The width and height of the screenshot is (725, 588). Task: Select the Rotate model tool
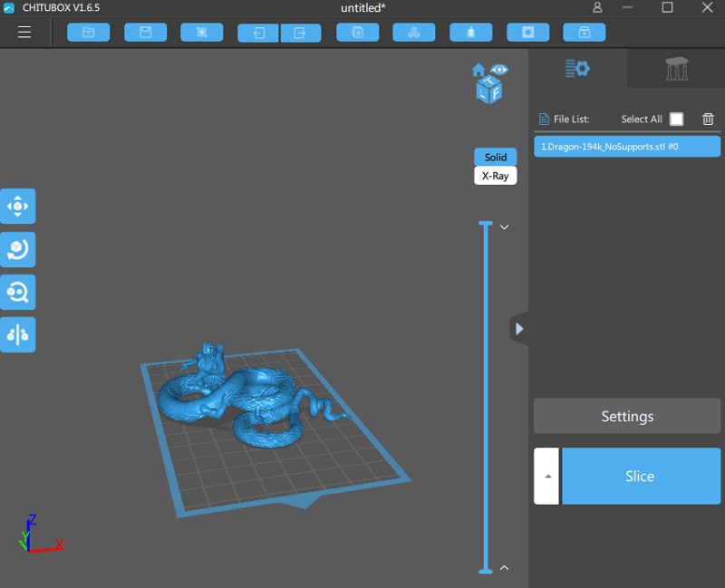coord(18,249)
